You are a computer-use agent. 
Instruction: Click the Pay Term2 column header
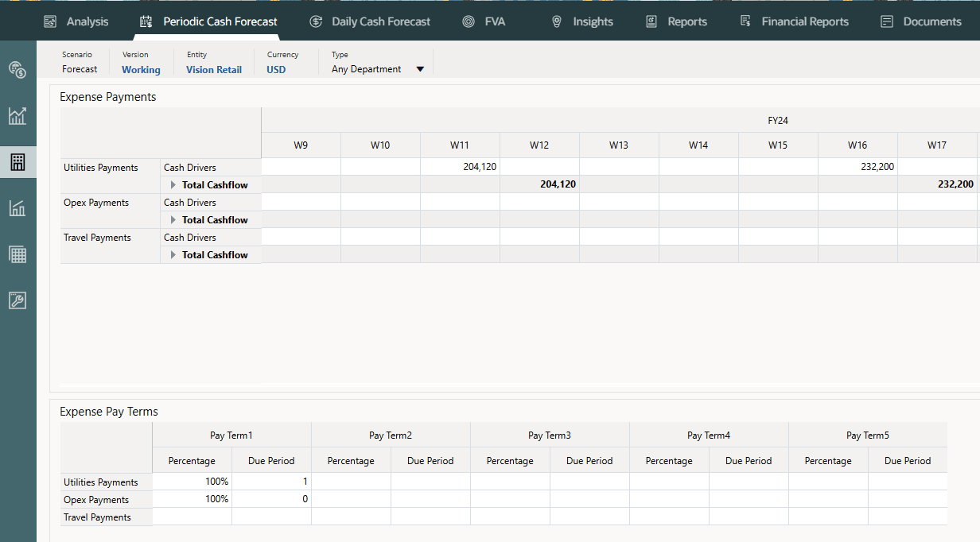pyautogui.click(x=391, y=436)
